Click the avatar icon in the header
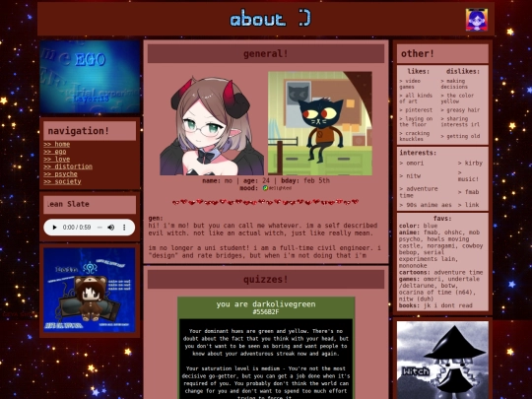 (477, 20)
